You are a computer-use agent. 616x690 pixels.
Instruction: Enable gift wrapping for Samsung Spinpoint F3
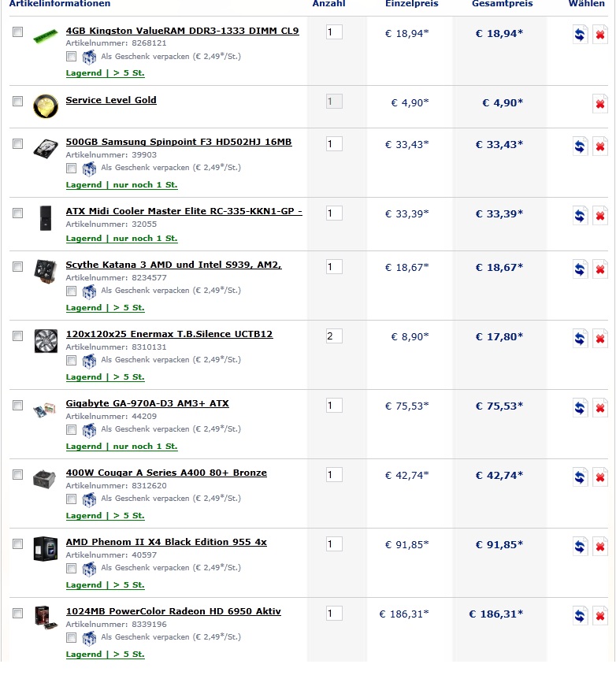(x=71, y=168)
